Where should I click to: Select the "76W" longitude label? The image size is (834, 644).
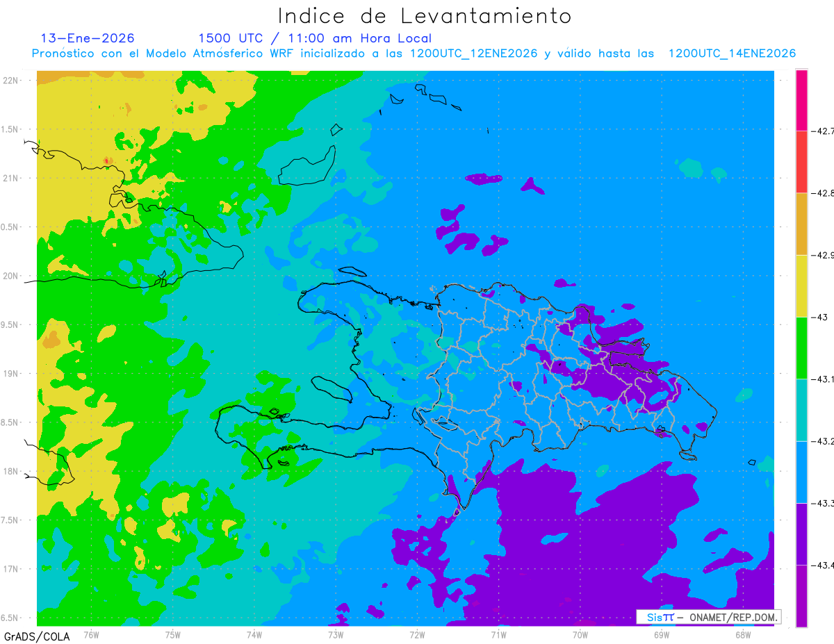tap(91, 634)
